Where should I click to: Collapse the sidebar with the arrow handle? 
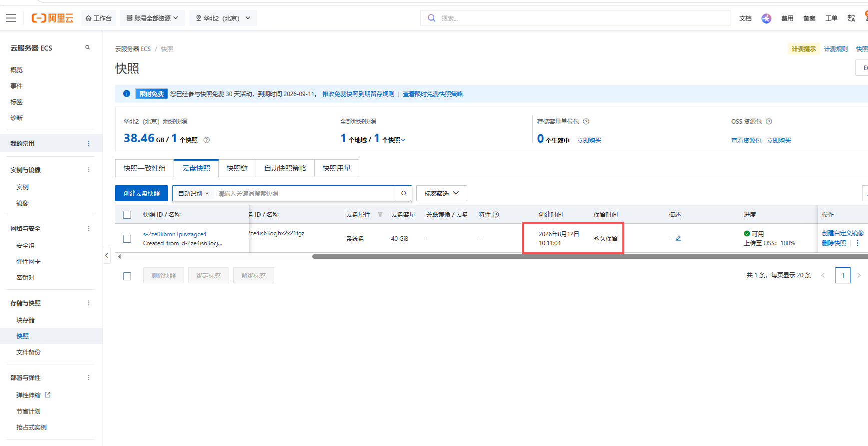(107, 255)
